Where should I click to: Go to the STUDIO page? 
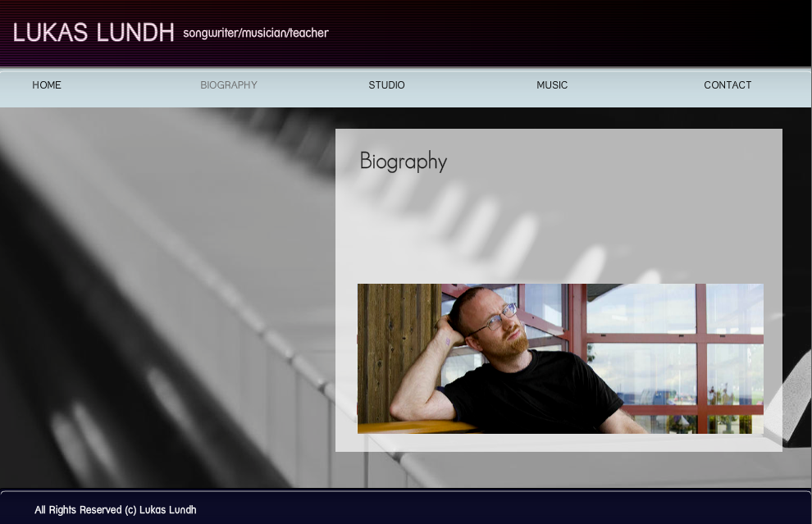[387, 85]
